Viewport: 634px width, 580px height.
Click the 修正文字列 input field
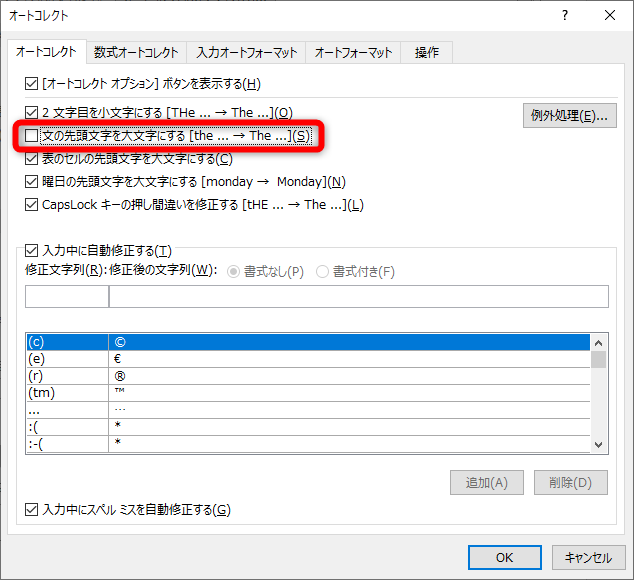[x=67, y=296]
